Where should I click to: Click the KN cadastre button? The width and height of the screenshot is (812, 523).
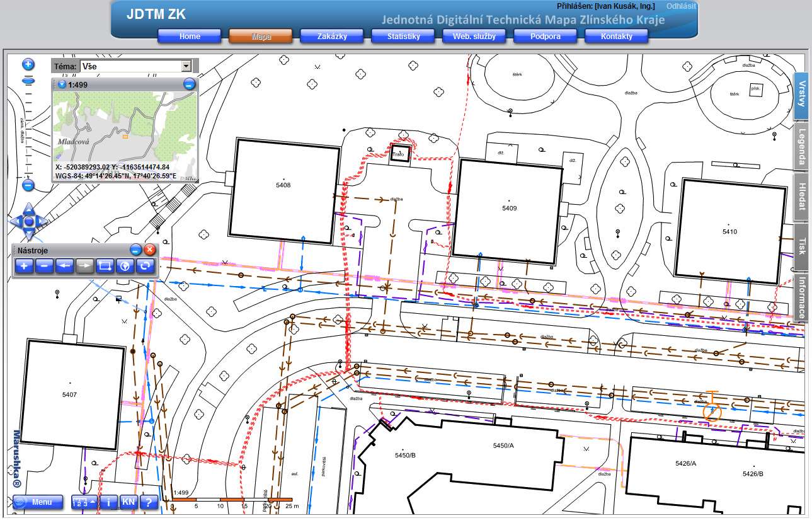(129, 502)
